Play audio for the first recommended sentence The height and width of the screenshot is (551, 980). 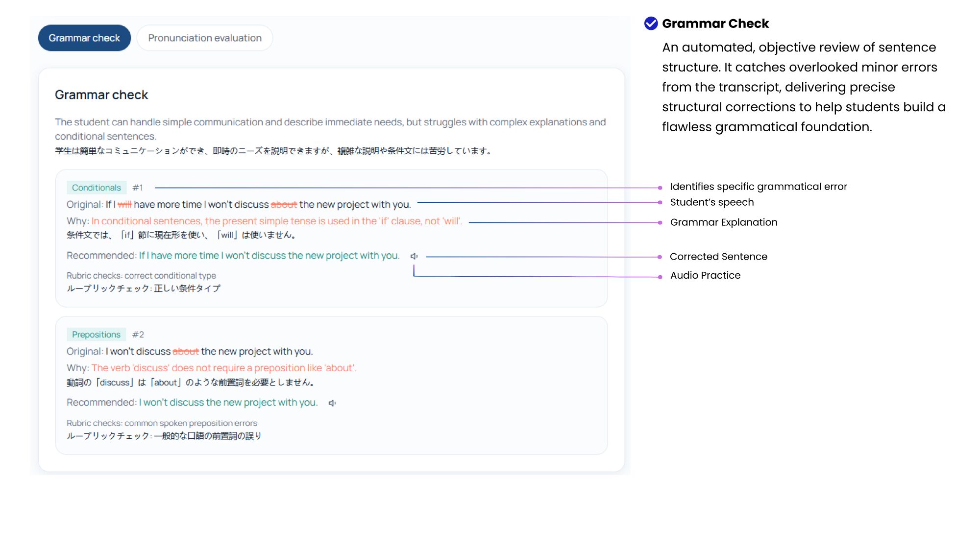click(414, 256)
